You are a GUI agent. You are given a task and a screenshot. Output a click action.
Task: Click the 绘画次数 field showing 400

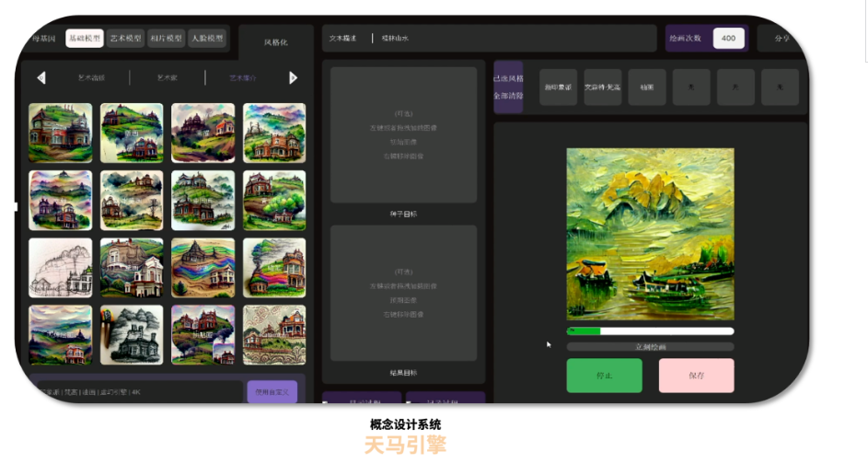coord(728,39)
